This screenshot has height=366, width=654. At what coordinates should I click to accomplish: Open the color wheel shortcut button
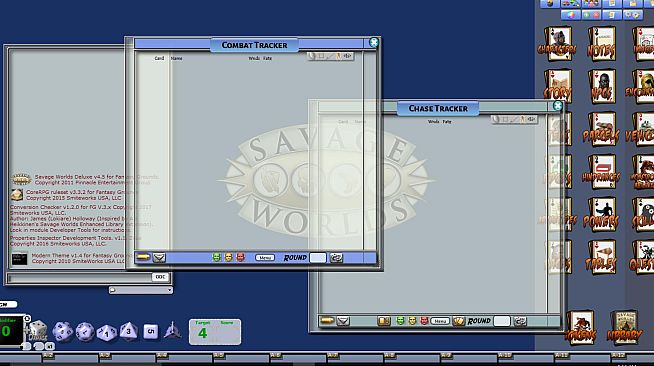click(x=571, y=15)
